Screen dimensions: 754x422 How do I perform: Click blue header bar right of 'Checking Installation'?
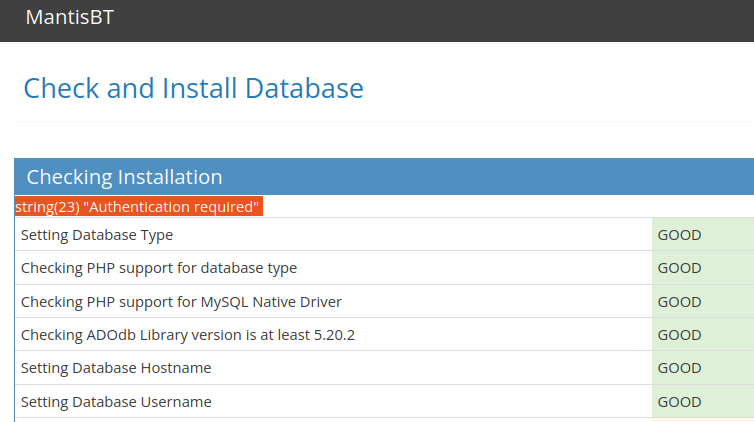[500, 177]
